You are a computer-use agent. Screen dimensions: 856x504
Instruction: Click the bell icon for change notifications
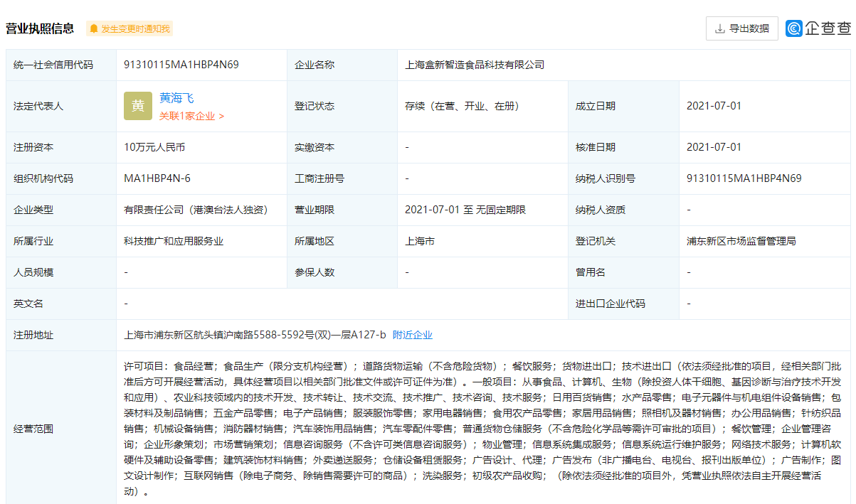(x=94, y=29)
